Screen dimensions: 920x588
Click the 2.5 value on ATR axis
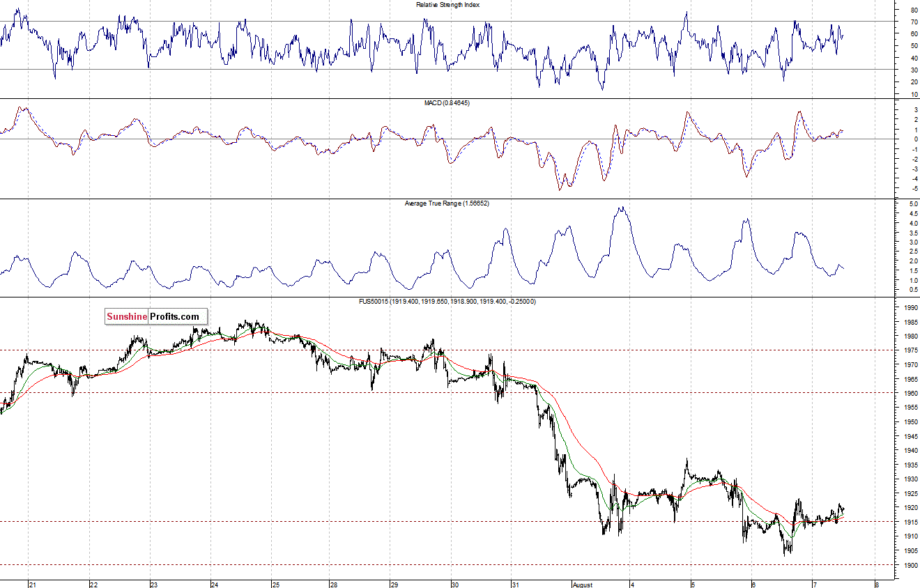(913, 252)
